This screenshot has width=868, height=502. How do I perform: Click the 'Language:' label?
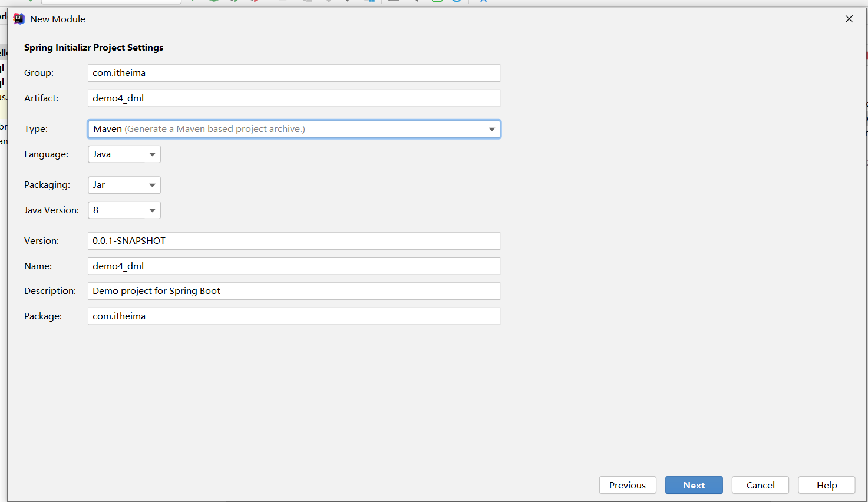pos(46,154)
